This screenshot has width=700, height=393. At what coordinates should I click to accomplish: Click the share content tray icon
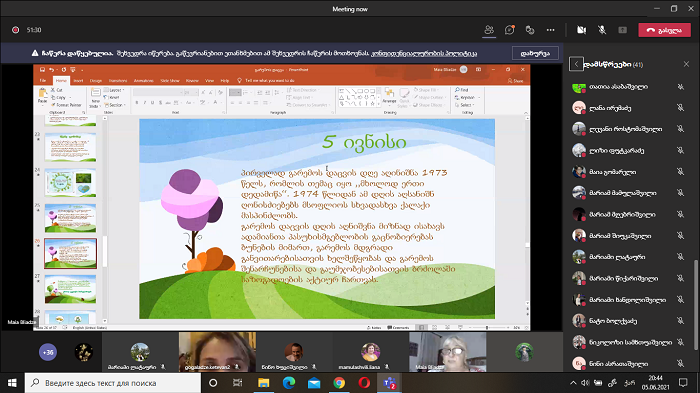click(x=622, y=30)
